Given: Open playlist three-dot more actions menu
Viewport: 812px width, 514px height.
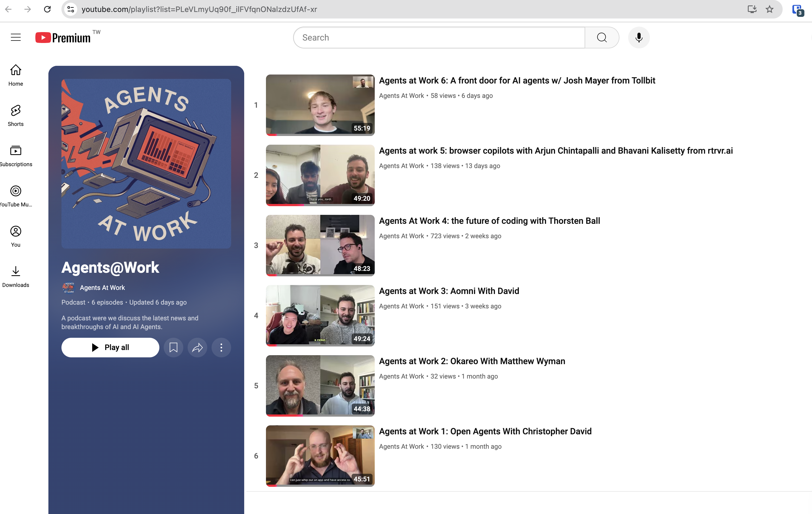Looking at the screenshot, I should click(221, 347).
